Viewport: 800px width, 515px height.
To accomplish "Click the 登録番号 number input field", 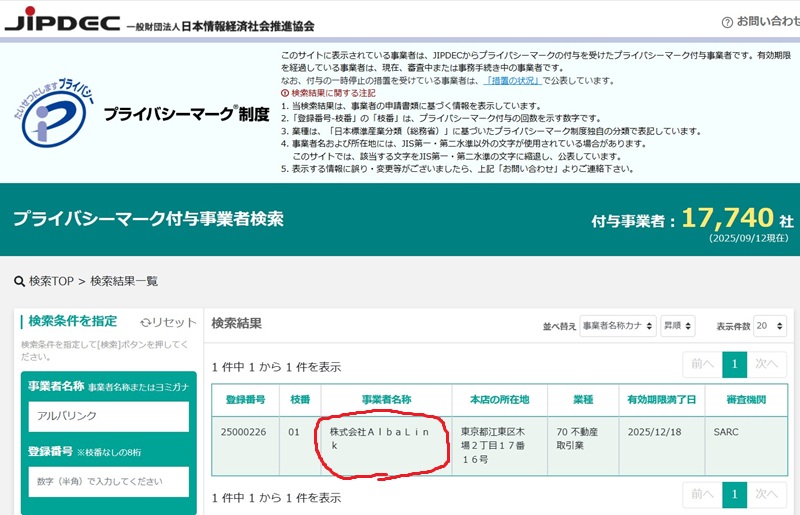I will [x=108, y=481].
